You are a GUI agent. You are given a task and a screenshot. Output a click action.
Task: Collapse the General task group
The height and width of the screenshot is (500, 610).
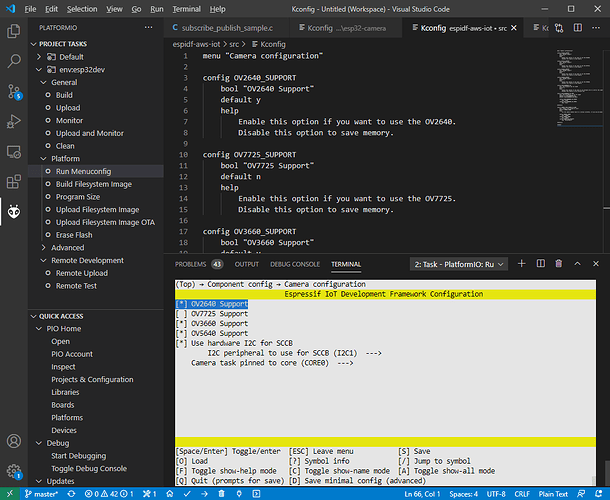click(44, 82)
